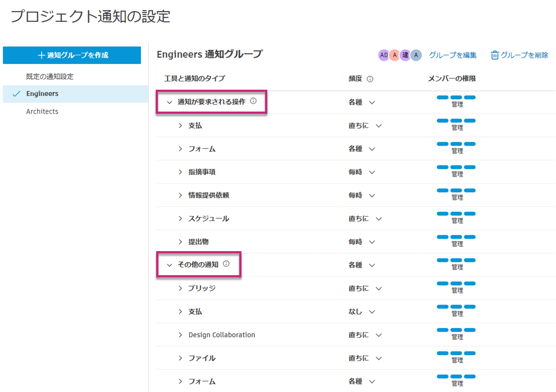Click the pink A member avatar
The width and height of the screenshot is (556, 392).
pyautogui.click(x=394, y=55)
